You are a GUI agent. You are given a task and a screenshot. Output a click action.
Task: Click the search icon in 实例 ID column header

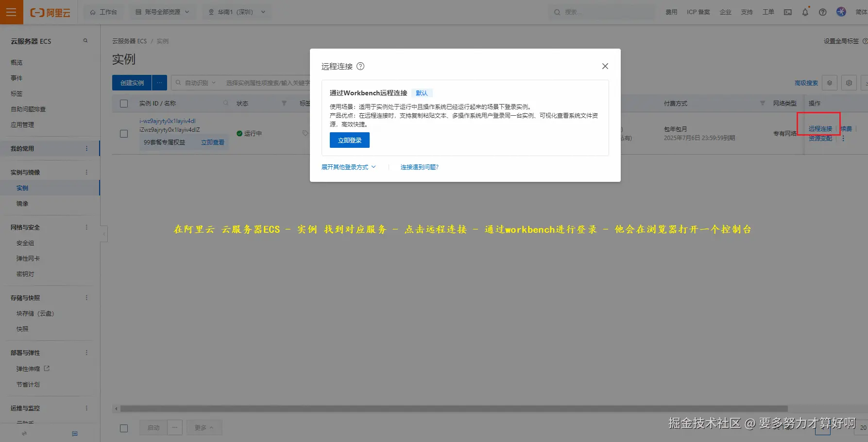click(225, 103)
